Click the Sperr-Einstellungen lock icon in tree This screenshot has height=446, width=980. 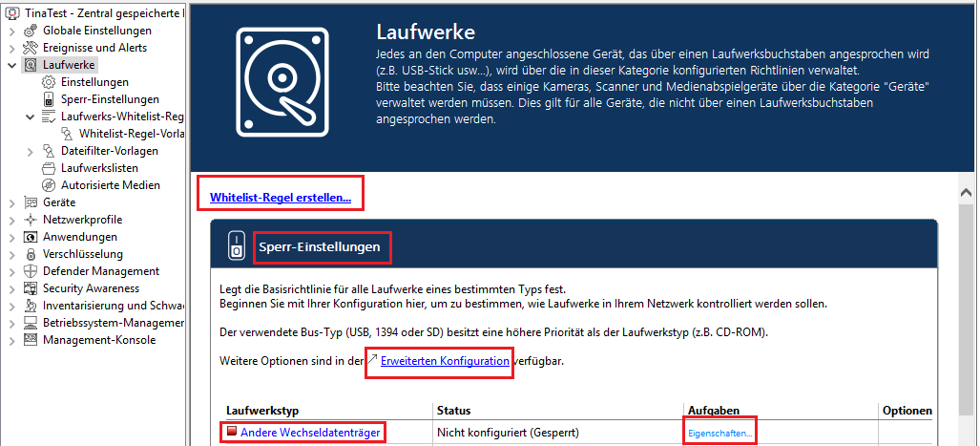pyautogui.click(x=49, y=99)
